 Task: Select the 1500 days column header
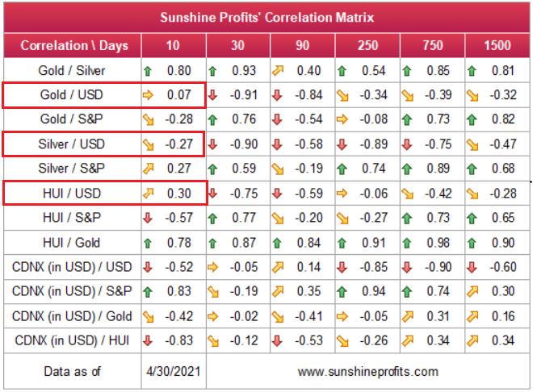495,45
